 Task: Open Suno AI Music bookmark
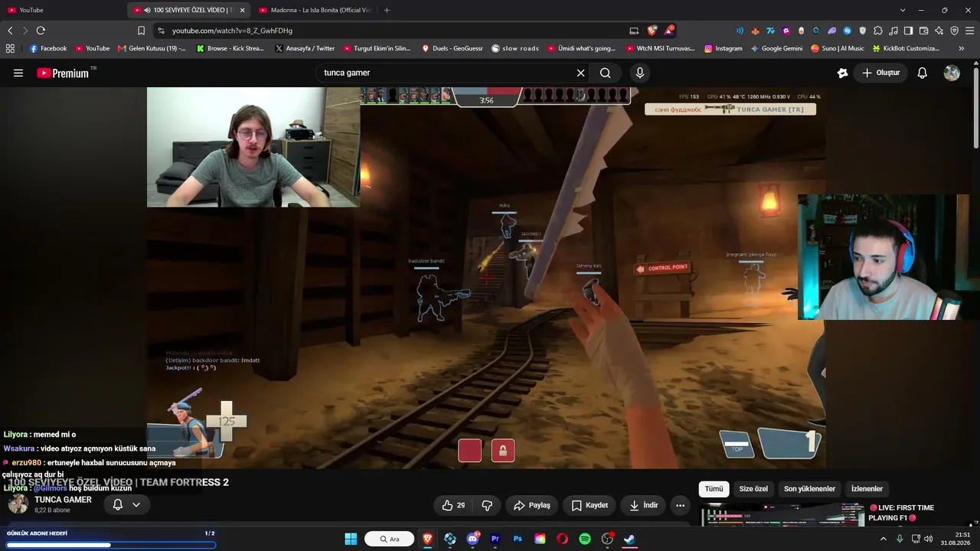837,48
